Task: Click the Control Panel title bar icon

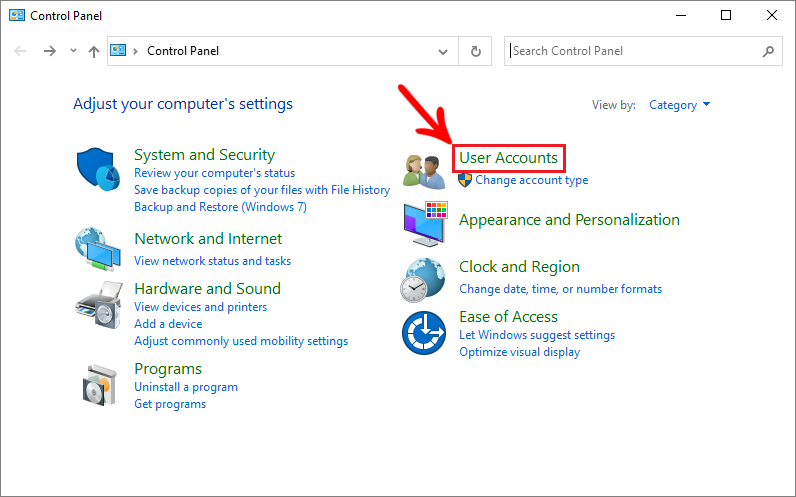Action: (17, 15)
